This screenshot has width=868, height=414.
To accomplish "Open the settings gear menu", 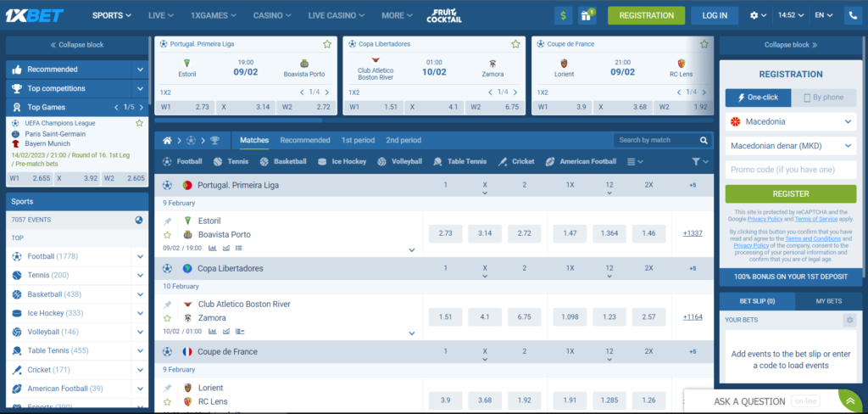I will [758, 15].
